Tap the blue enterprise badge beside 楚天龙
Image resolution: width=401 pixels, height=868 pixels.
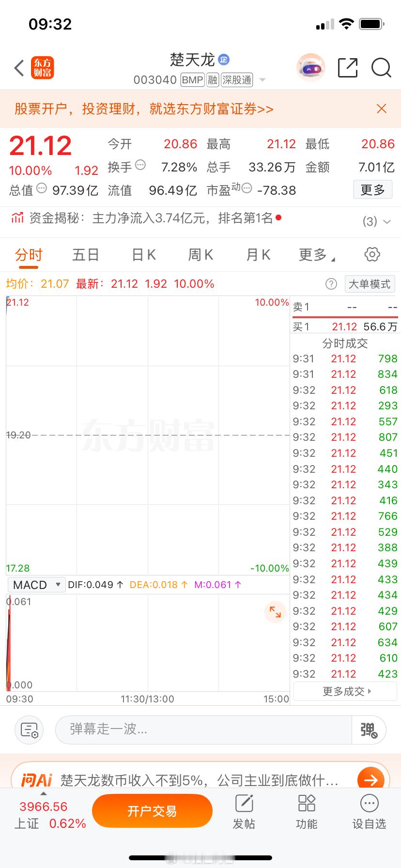[x=223, y=59]
